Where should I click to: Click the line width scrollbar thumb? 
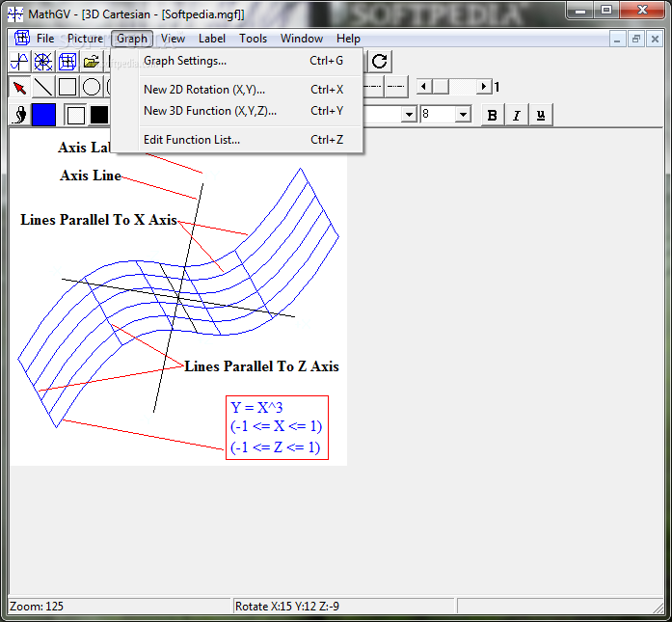[441, 87]
